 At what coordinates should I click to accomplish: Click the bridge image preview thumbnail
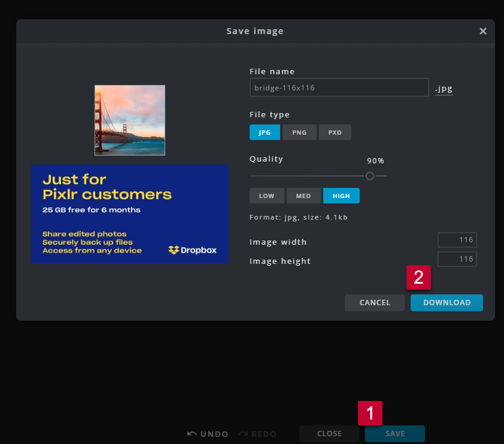coord(129,120)
